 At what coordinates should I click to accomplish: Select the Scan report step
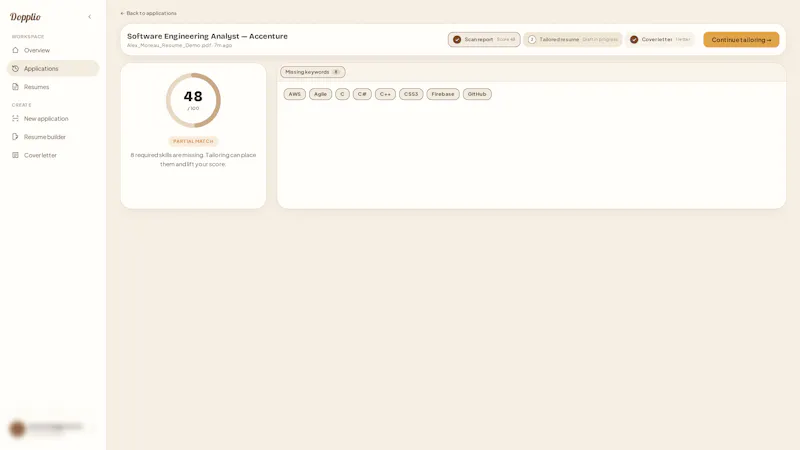(484, 39)
